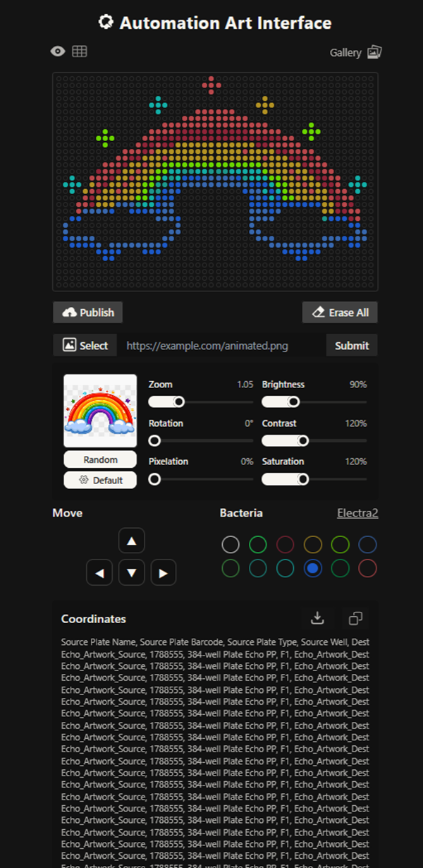Submit the image URL

351,345
